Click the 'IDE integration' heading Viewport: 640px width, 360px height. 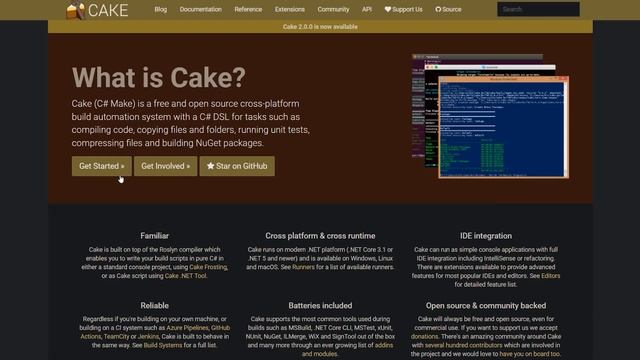pos(486,236)
